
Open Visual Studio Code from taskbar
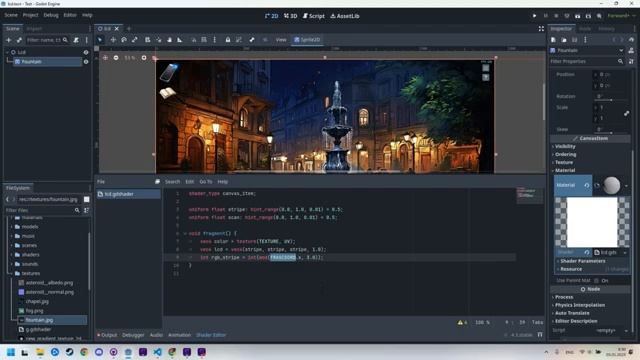(x=158, y=352)
